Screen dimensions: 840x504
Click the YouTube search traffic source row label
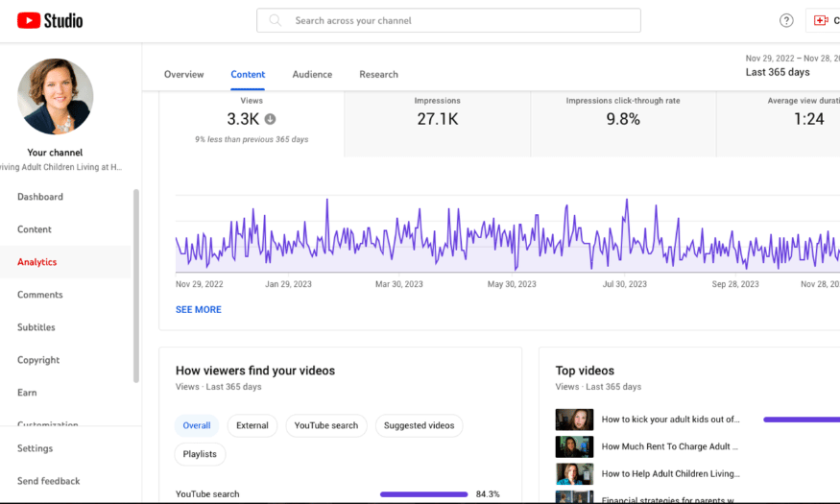tap(207, 494)
